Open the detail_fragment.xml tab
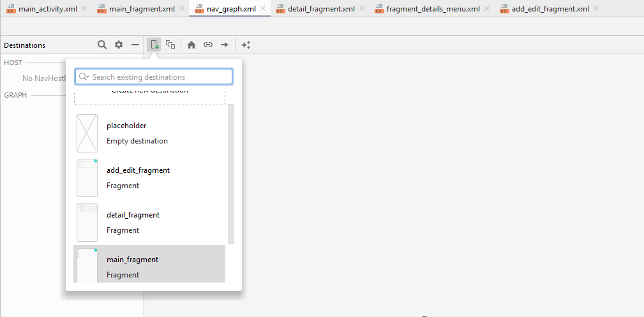644x317 pixels. coord(321,9)
